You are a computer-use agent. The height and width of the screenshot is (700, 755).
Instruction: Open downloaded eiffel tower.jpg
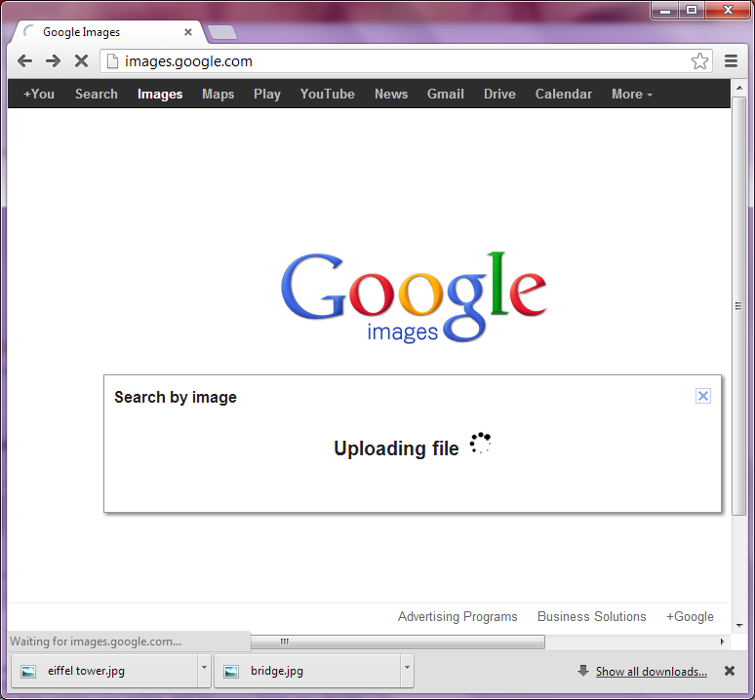pos(104,671)
